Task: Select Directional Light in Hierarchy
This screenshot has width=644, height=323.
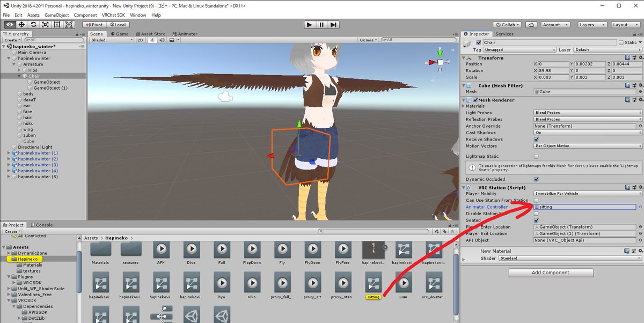Action: pos(35,147)
